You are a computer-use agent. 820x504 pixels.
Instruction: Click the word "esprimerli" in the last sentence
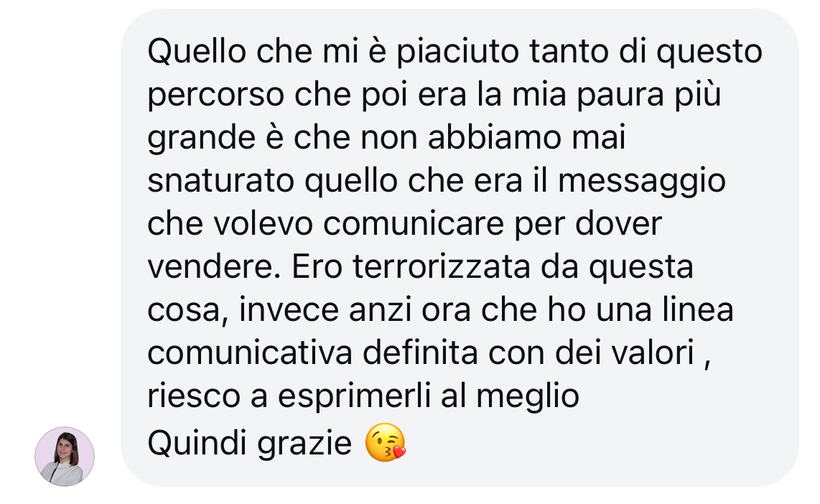[x=354, y=396]
